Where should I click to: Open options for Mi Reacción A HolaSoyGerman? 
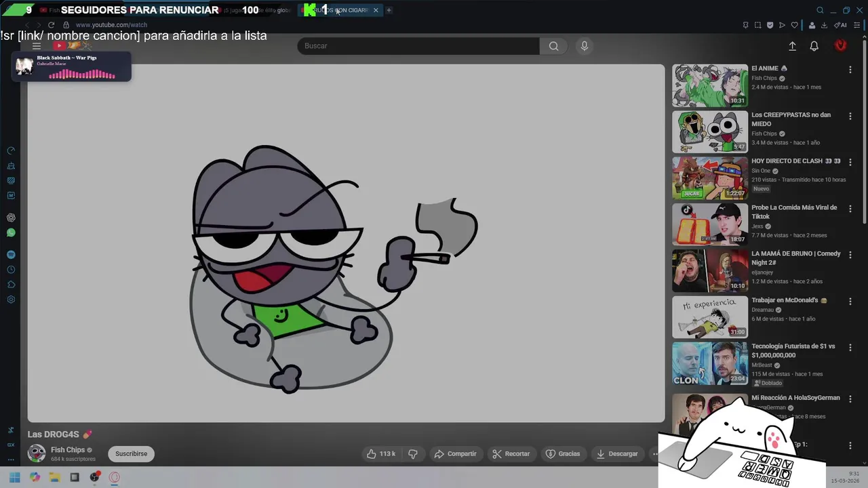pos(850,399)
